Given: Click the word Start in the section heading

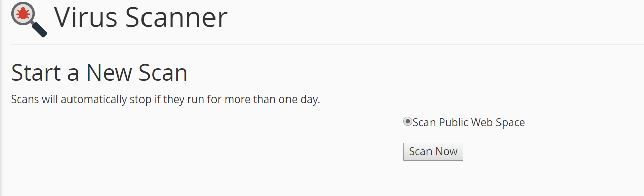Looking at the screenshot, I should coord(36,73).
